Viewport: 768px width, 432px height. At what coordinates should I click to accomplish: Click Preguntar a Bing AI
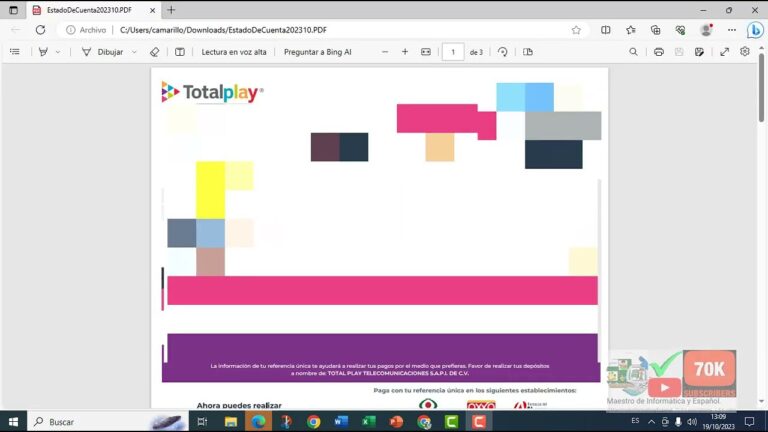(317, 52)
